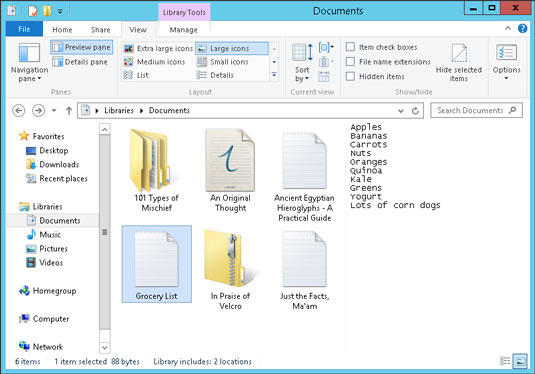Select Ancient Egyptian Hieroglyphs file
Screen dimensions: 535x374
[304, 176]
